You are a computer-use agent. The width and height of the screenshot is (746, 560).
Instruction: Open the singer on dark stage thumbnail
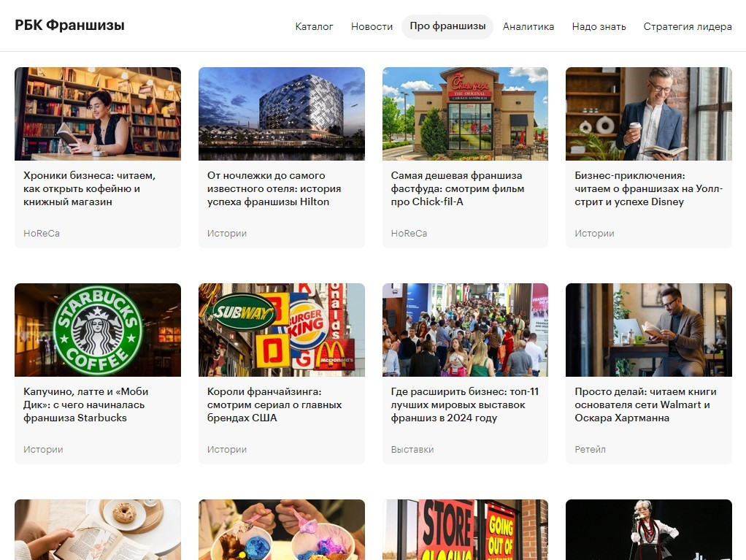click(648, 529)
